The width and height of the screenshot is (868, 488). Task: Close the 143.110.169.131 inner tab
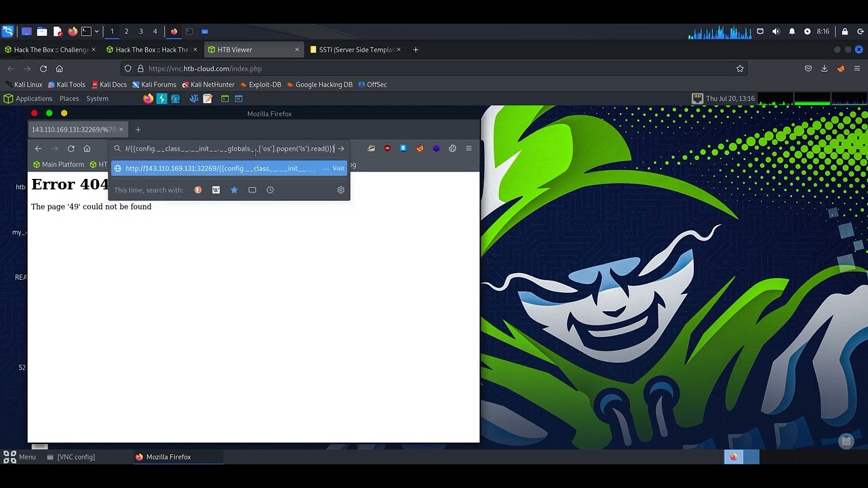coord(121,129)
